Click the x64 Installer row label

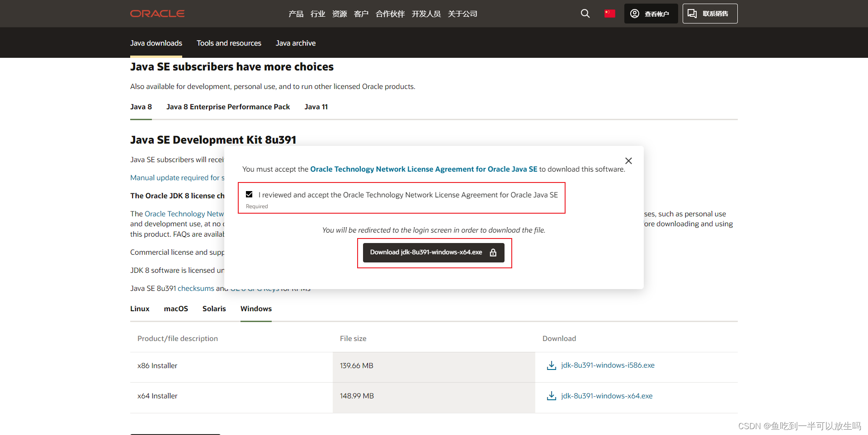click(157, 396)
